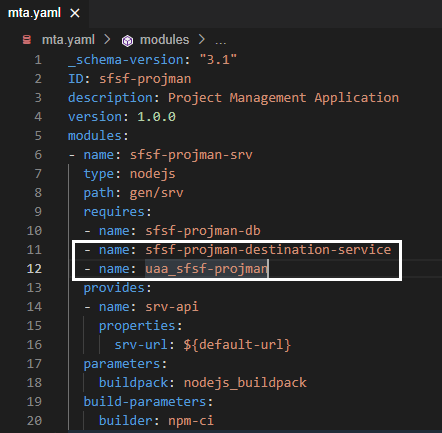Click the sfsf-projman-db entry
Viewport: 442px width, 433px height.
[203, 231]
